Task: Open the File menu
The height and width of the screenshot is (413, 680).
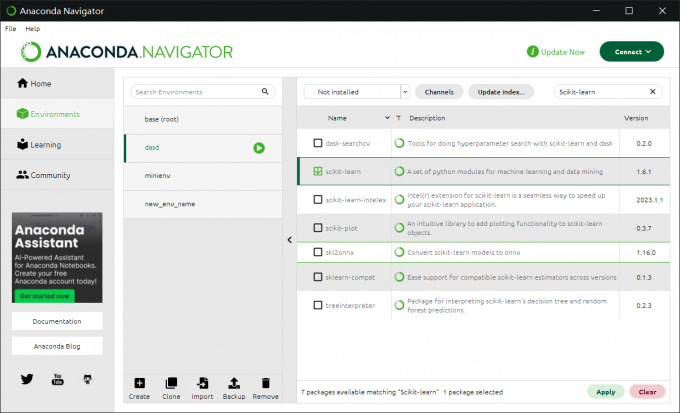Action: point(10,29)
